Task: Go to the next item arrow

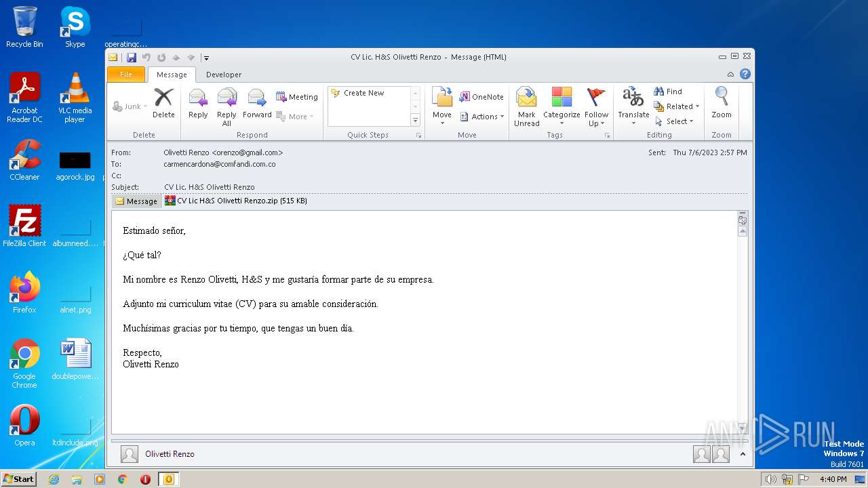Action: [x=191, y=58]
